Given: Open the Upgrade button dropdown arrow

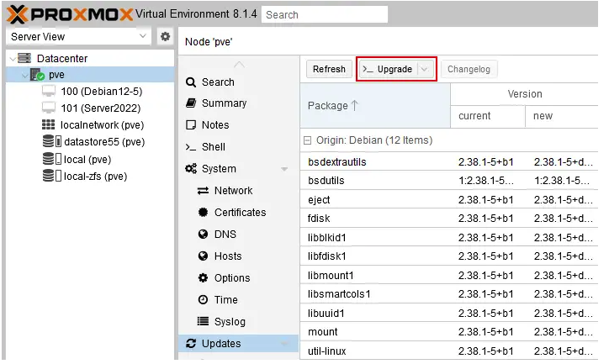Looking at the screenshot, I should tap(425, 69).
